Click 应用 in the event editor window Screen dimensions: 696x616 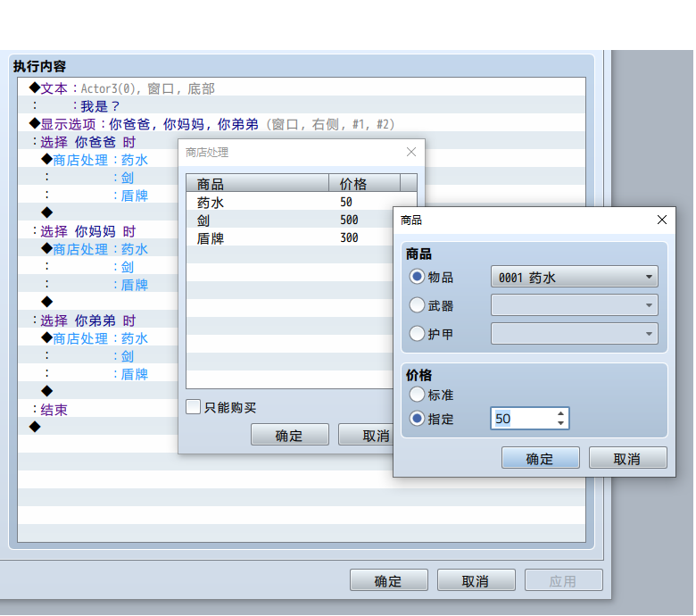564,580
